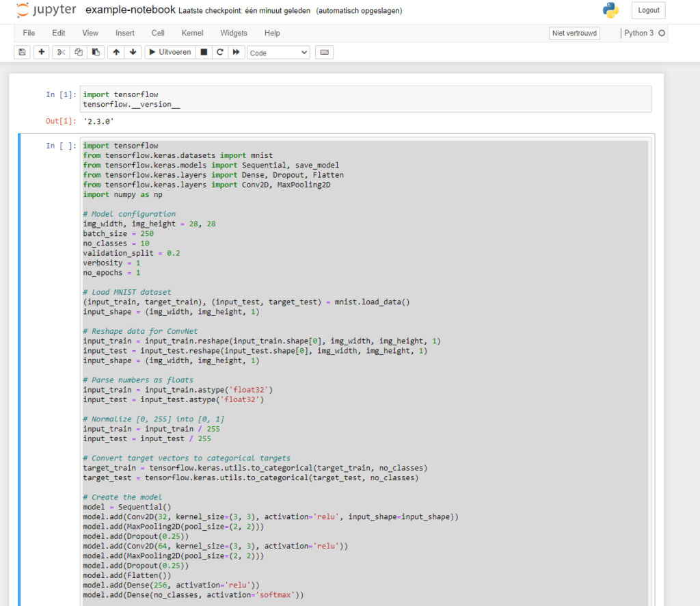Click the Logout button
This screenshot has height=606, width=700.
point(647,10)
